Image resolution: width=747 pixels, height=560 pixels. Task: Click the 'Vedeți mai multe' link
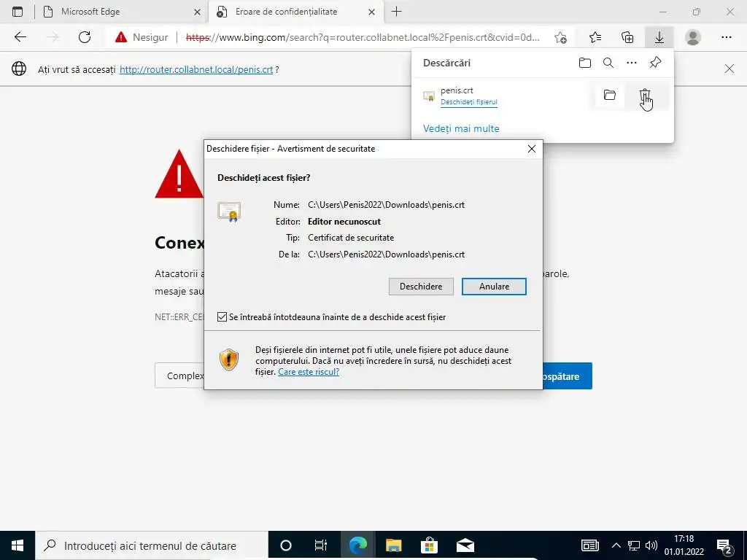tap(461, 128)
